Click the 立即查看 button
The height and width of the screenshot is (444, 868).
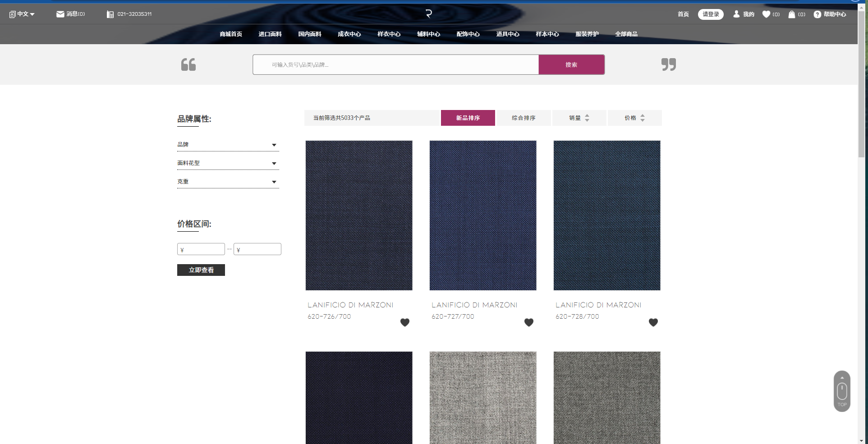click(201, 270)
